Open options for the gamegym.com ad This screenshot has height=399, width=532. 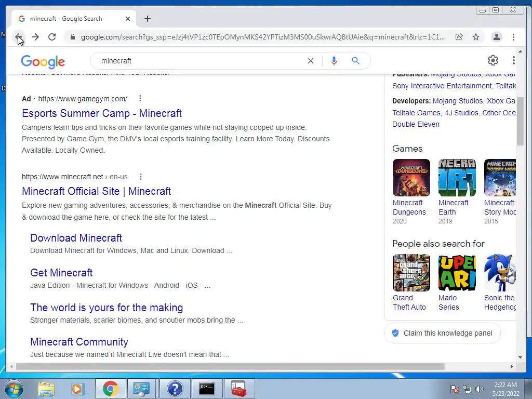click(140, 98)
